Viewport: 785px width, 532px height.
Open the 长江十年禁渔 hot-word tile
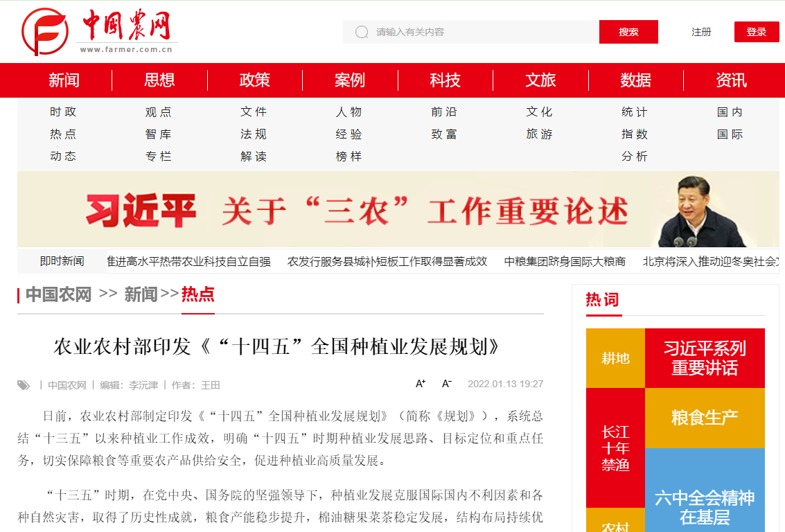[x=615, y=447]
